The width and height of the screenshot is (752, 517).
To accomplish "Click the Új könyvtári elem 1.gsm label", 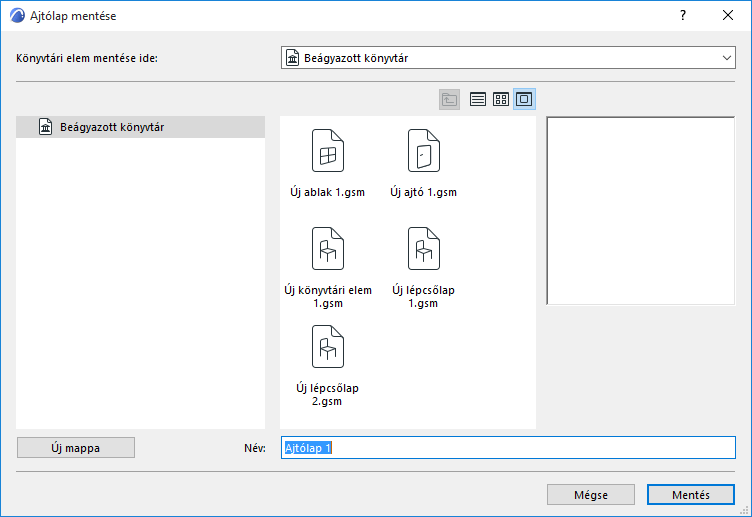I will [x=328, y=296].
